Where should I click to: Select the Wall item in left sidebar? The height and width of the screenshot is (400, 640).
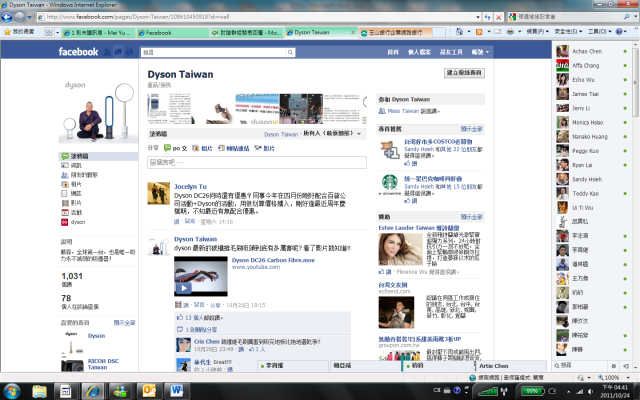pyautogui.click(x=98, y=156)
